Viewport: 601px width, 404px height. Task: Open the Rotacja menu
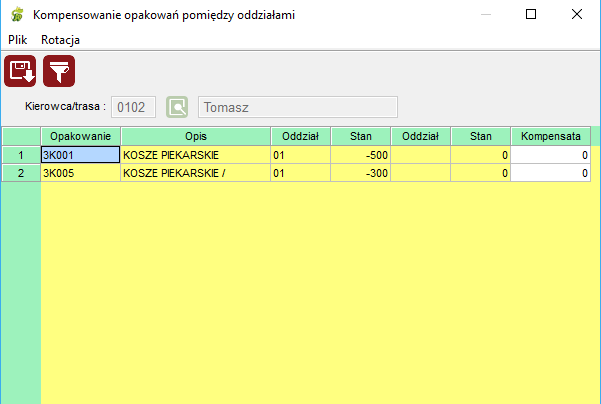click(x=61, y=39)
